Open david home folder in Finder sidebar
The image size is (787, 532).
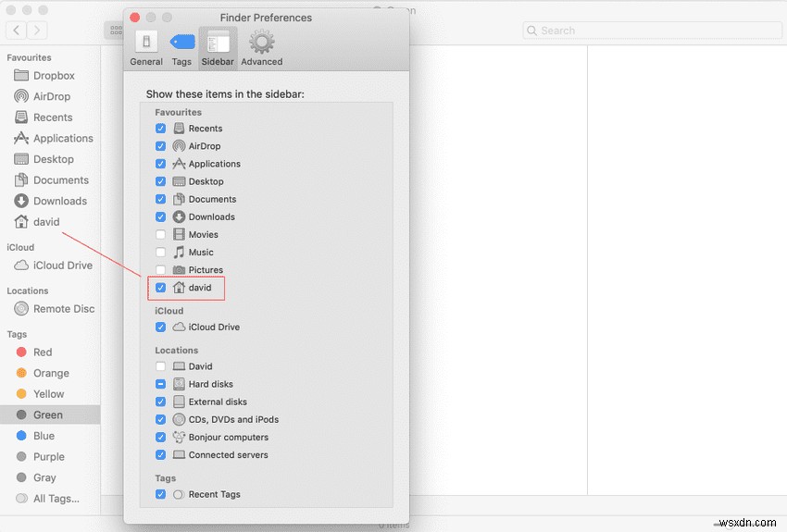pyautogui.click(x=50, y=222)
